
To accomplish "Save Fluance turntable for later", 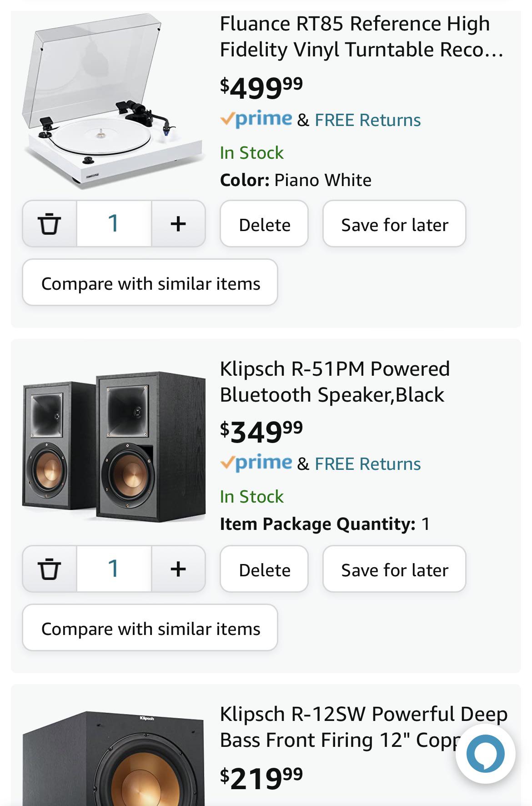I will [x=394, y=224].
